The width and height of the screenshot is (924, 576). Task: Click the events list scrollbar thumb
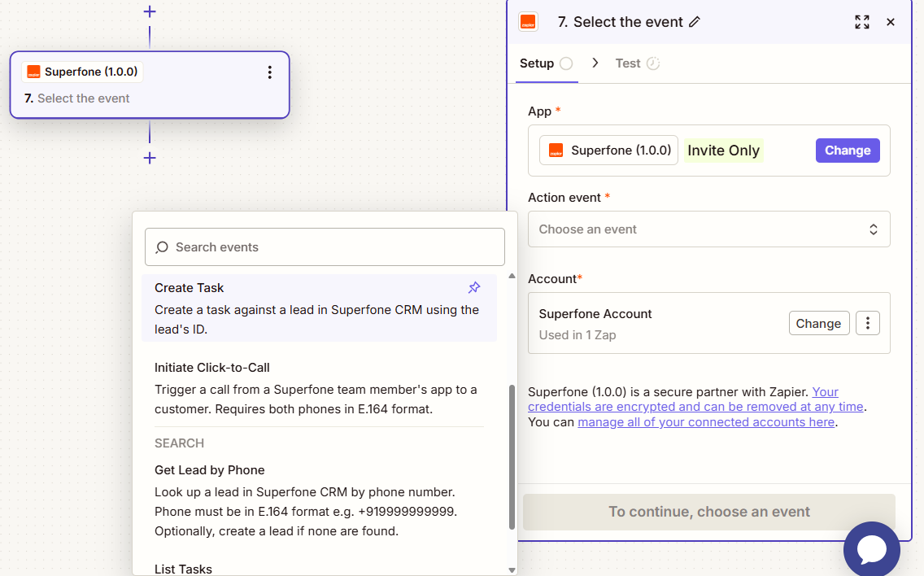click(x=512, y=457)
